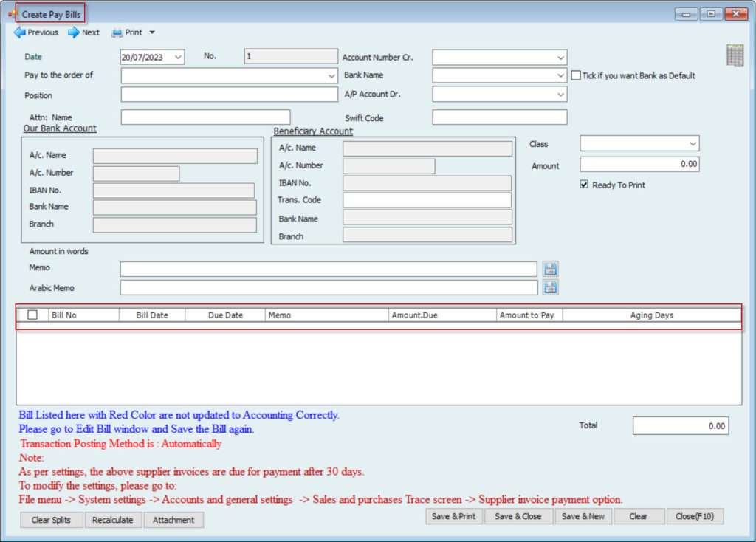Click into the Swift Code input field
The width and height of the screenshot is (756, 542).
coord(499,117)
